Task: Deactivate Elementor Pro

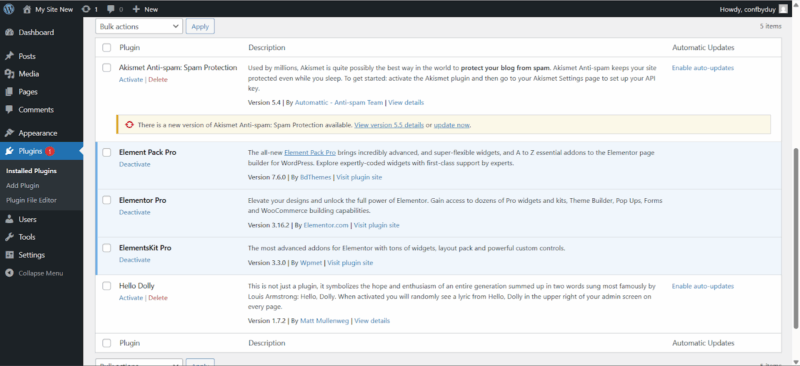Action: click(135, 212)
